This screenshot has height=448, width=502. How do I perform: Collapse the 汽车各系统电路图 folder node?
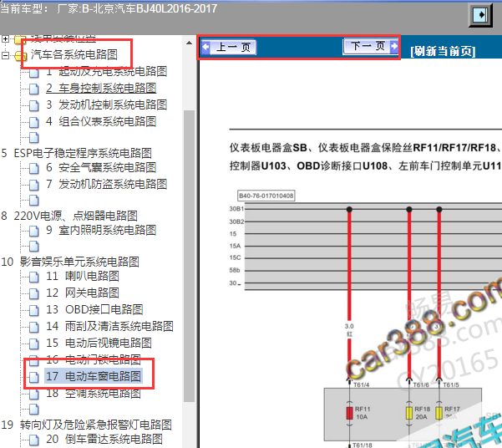tap(5, 55)
